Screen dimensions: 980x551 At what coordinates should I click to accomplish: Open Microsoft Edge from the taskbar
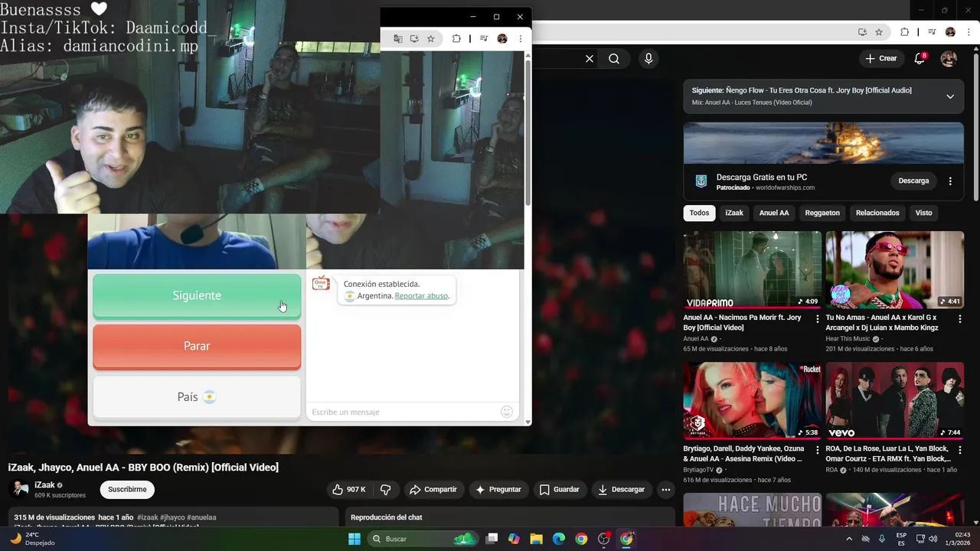(559, 539)
